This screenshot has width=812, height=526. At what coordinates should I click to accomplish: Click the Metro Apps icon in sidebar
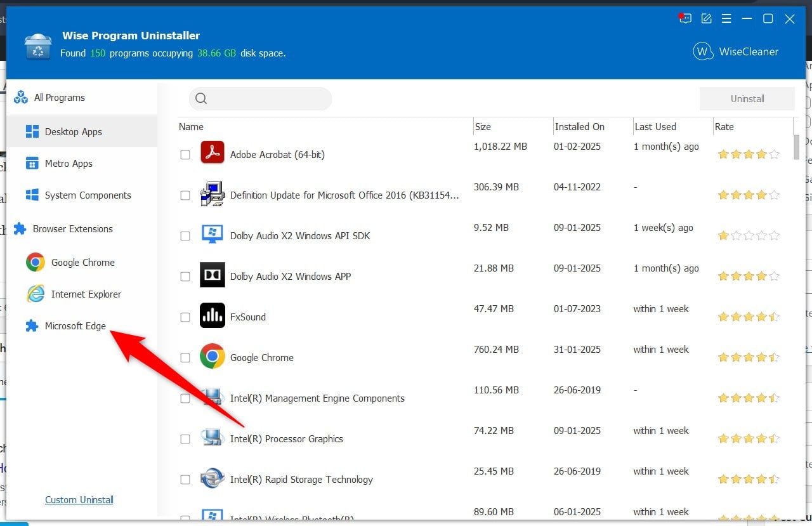click(x=32, y=163)
